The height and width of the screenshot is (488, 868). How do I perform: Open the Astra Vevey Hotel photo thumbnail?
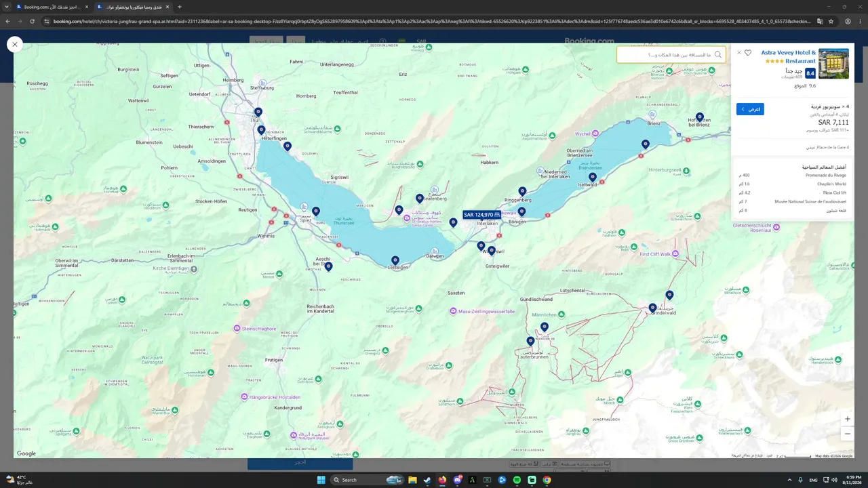(x=833, y=64)
